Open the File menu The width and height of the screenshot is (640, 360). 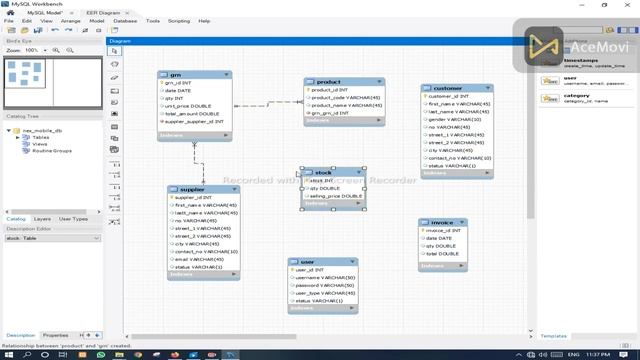pyautogui.click(x=9, y=21)
